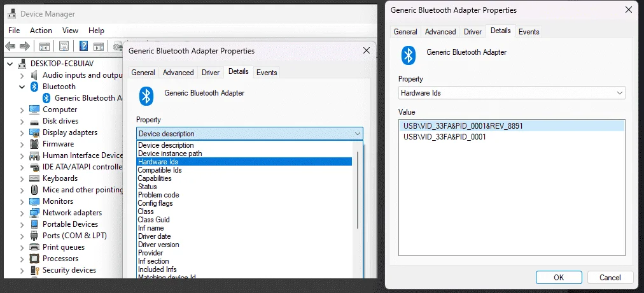
Task: Expand the Display adapters category
Action: tap(22, 132)
